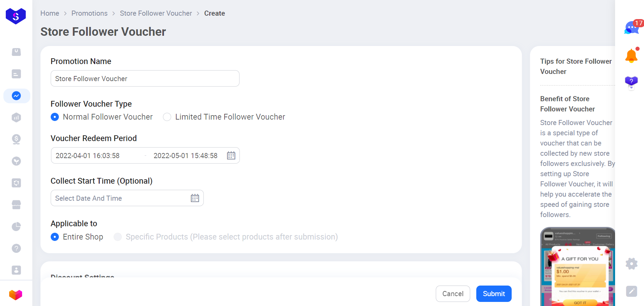Open the notification bell
Viewport: 644px width, 306px height.
tap(631, 56)
